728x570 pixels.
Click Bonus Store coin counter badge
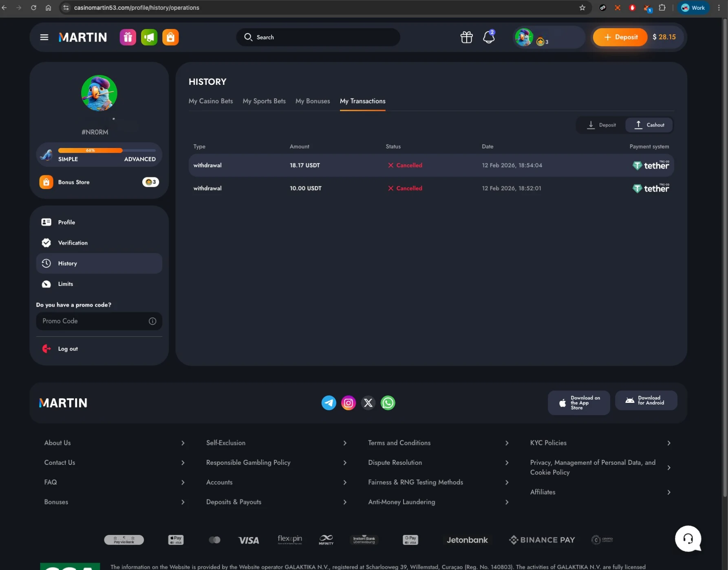150,182
